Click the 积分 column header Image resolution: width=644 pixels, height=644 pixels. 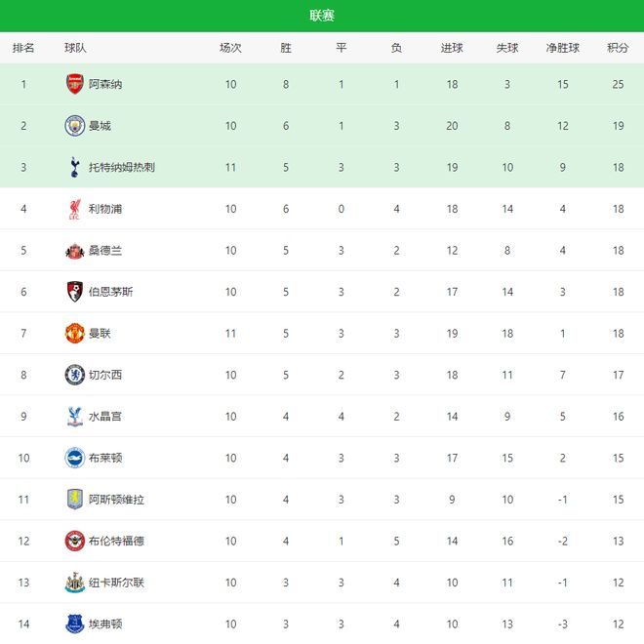pos(617,48)
